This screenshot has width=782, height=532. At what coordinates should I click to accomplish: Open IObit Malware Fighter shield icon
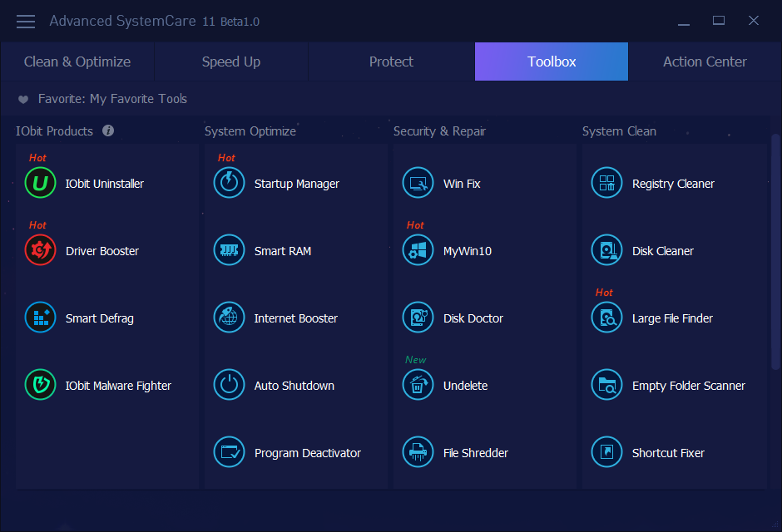(40, 386)
